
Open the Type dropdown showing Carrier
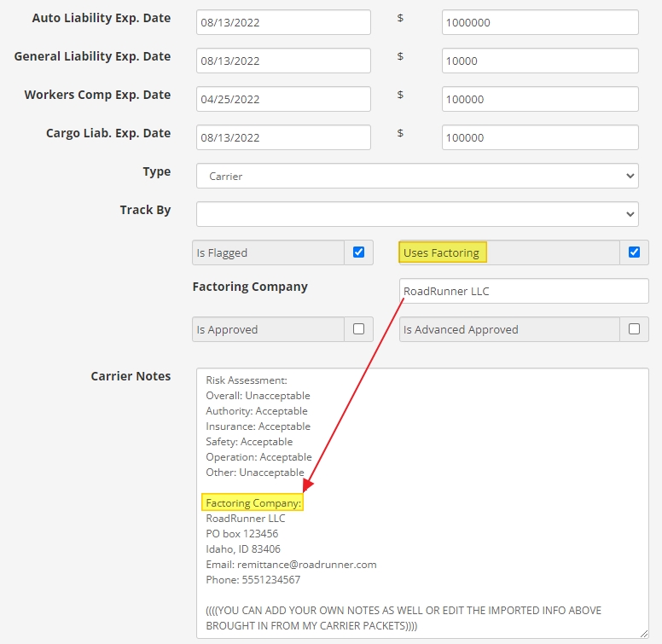[417, 176]
